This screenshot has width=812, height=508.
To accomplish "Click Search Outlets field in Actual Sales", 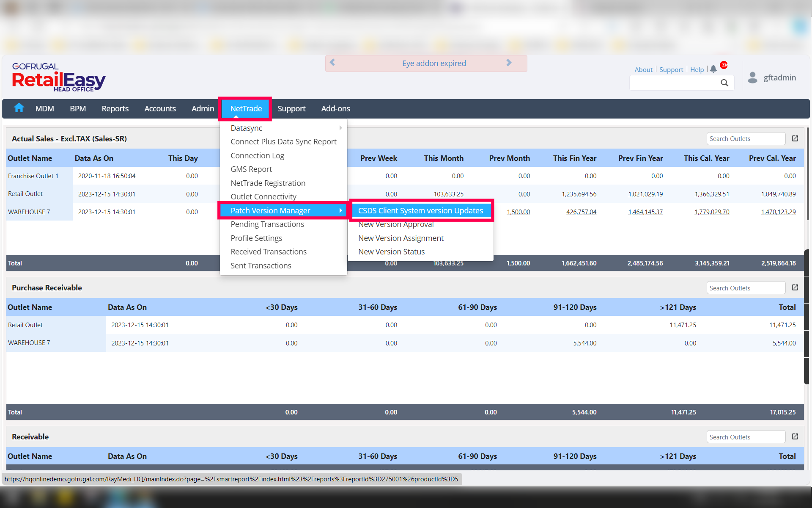I will 745,138.
